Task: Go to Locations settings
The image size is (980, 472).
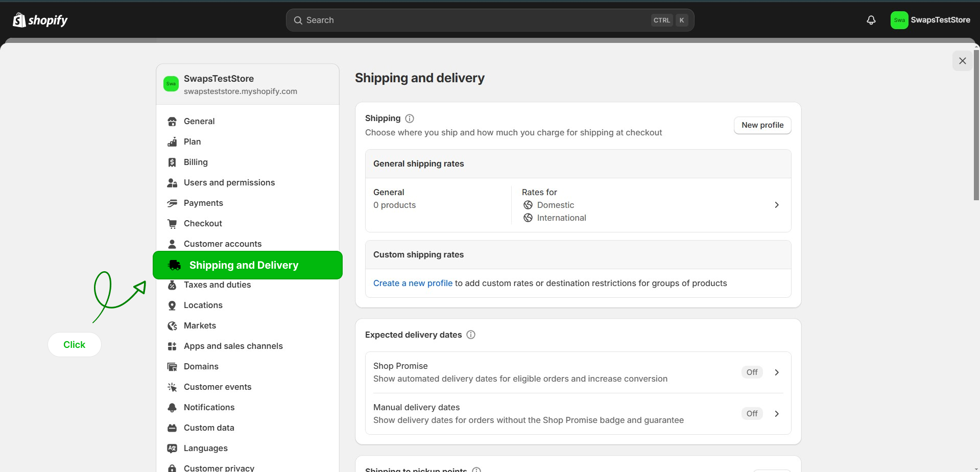Action: 248,305
